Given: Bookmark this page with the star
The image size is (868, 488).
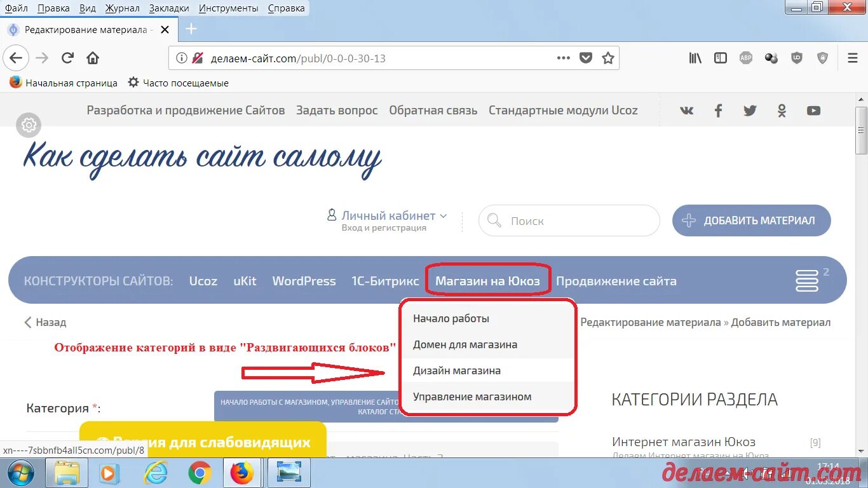Looking at the screenshot, I should click(x=608, y=58).
